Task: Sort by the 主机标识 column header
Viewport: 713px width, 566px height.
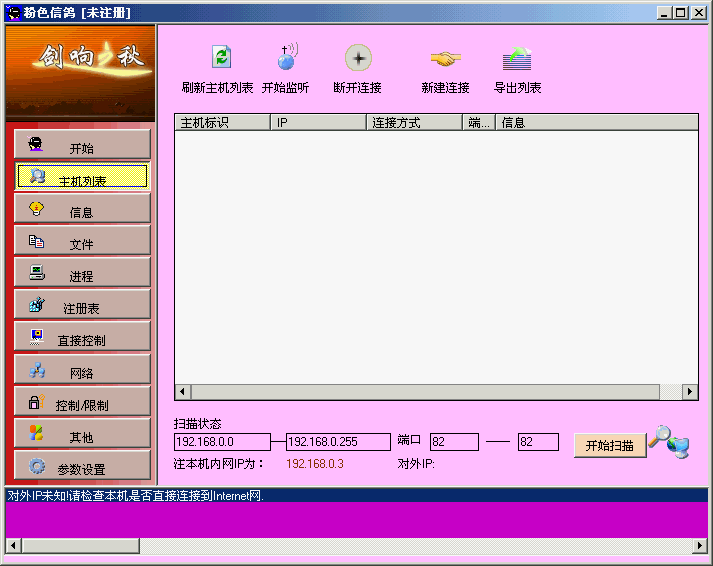Action: [x=222, y=123]
